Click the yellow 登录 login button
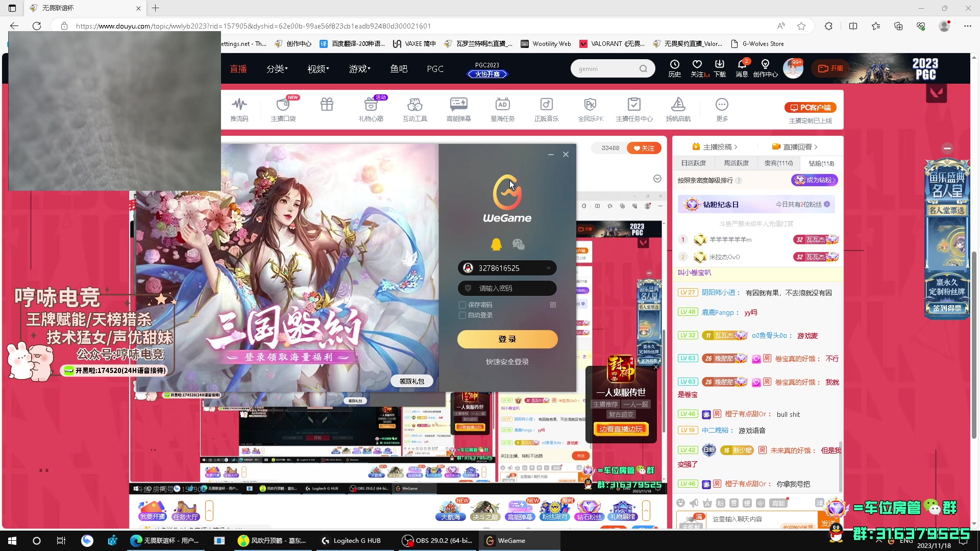 tap(507, 339)
